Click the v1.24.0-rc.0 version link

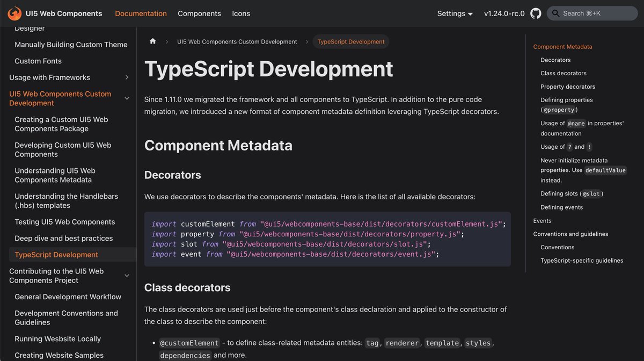click(x=504, y=13)
